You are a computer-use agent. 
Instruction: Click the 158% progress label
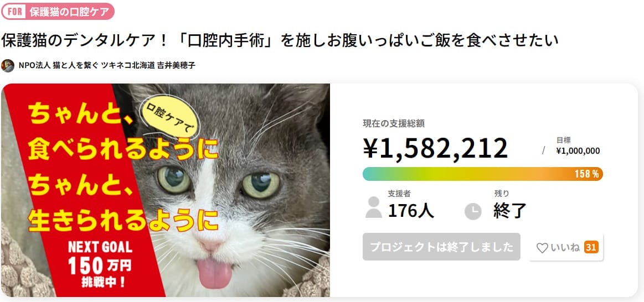pyautogui.click(x=586, y=174)
